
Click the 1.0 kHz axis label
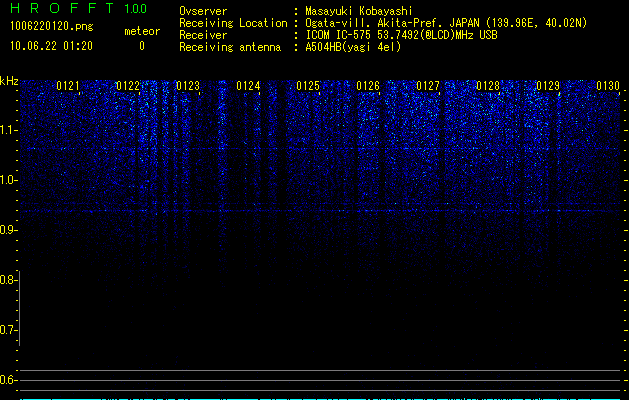click(8, 180)
